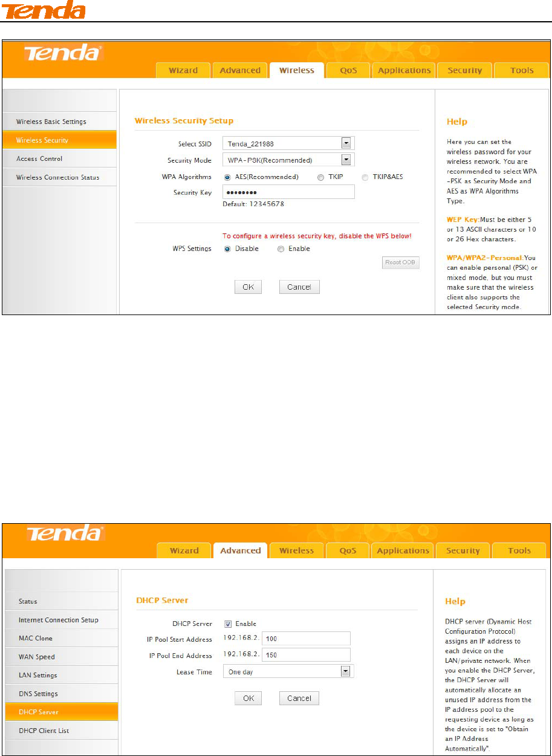
Task: Click the 'DHCP Server' section heading
Action: tap(161, 601)
